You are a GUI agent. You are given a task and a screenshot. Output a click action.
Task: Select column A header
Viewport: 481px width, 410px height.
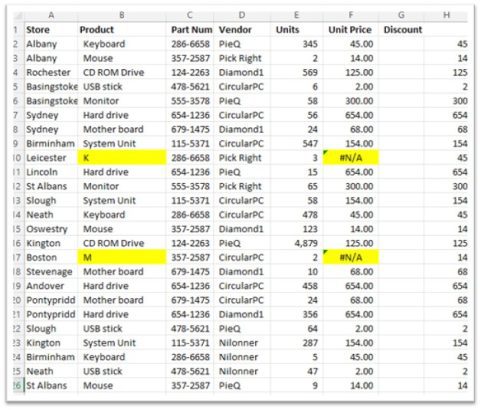(51, 15)
